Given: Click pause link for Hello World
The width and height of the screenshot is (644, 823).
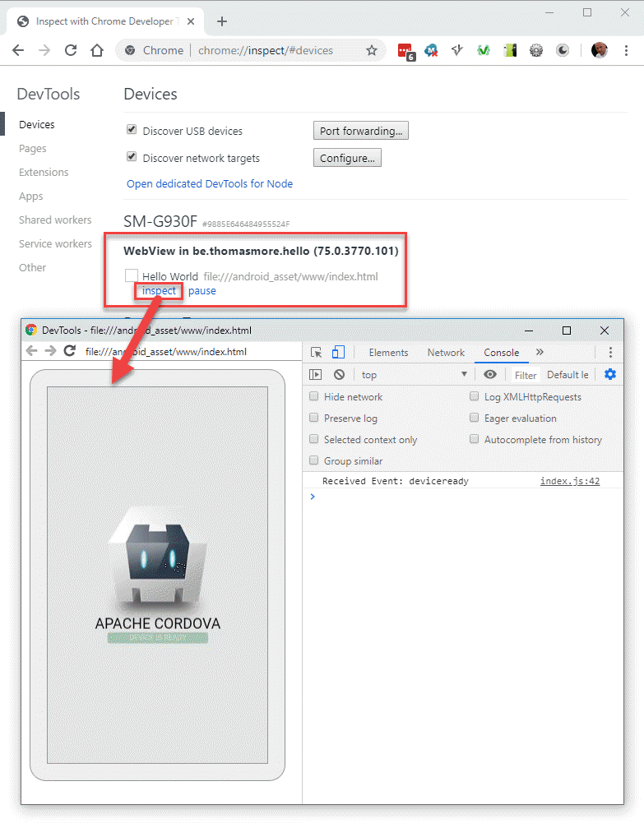Looking at the screenshot, I should click(202, 291).
